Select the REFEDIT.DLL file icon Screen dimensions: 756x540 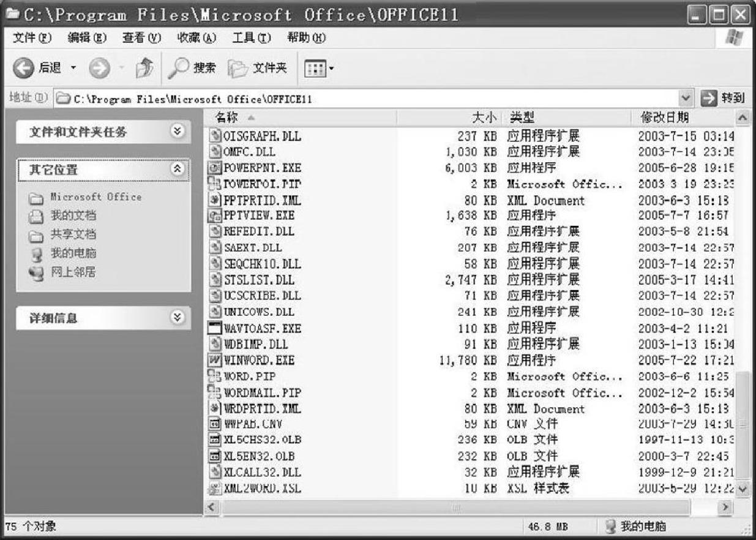tap(215, 232)
